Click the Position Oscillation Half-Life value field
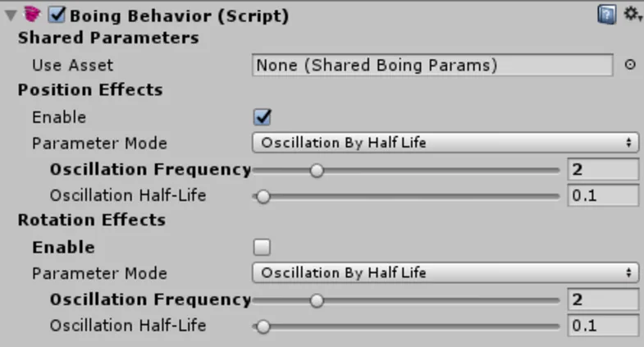The image size is (644, 347). [x=602, y=196]
